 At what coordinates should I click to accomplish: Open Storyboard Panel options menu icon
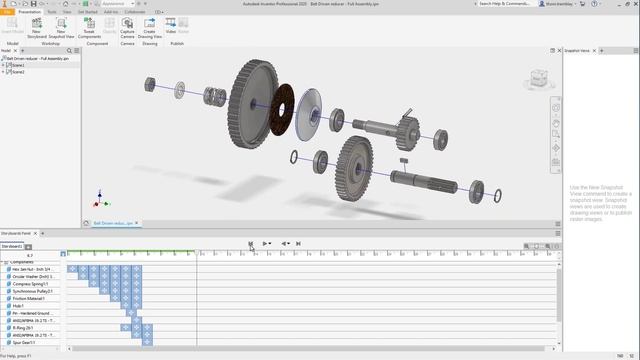coord(558,233)
